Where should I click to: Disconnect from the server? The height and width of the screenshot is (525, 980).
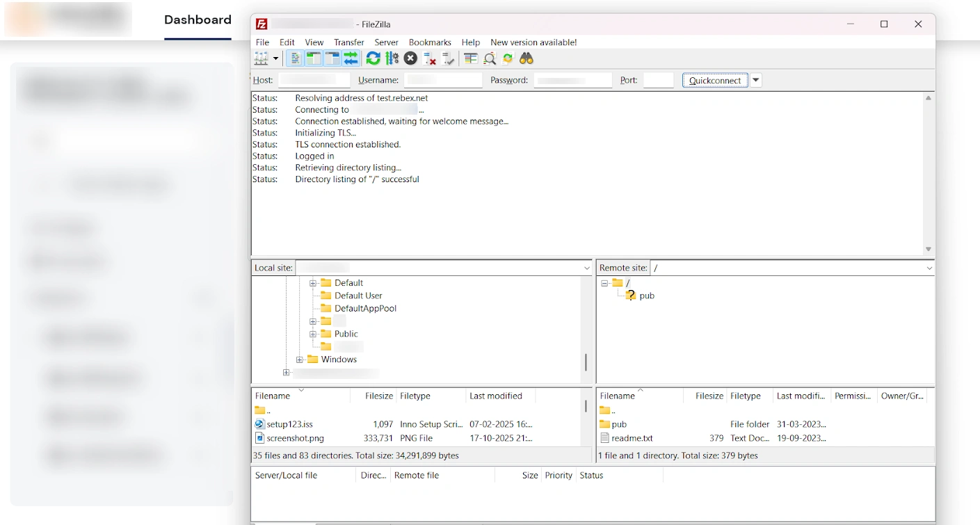coord(429,58)
